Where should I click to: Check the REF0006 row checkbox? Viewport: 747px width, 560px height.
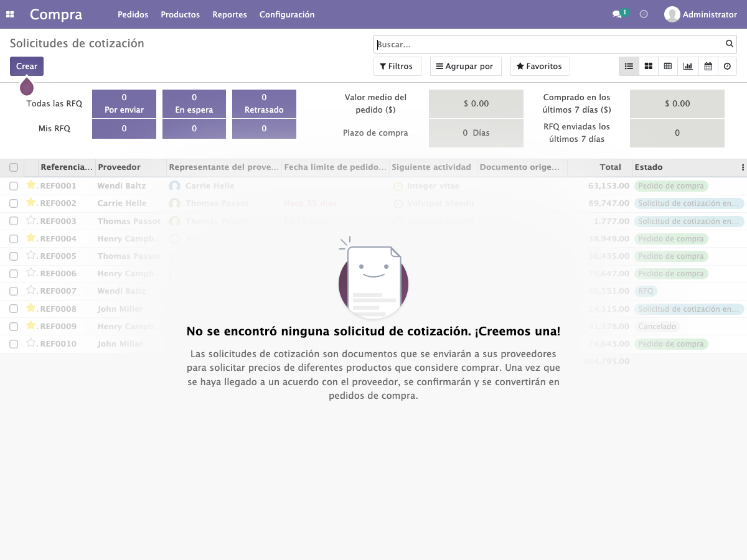(x=14, y=273)
